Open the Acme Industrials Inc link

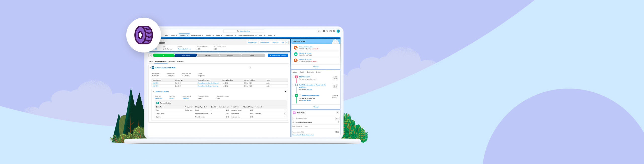(184, 49)
